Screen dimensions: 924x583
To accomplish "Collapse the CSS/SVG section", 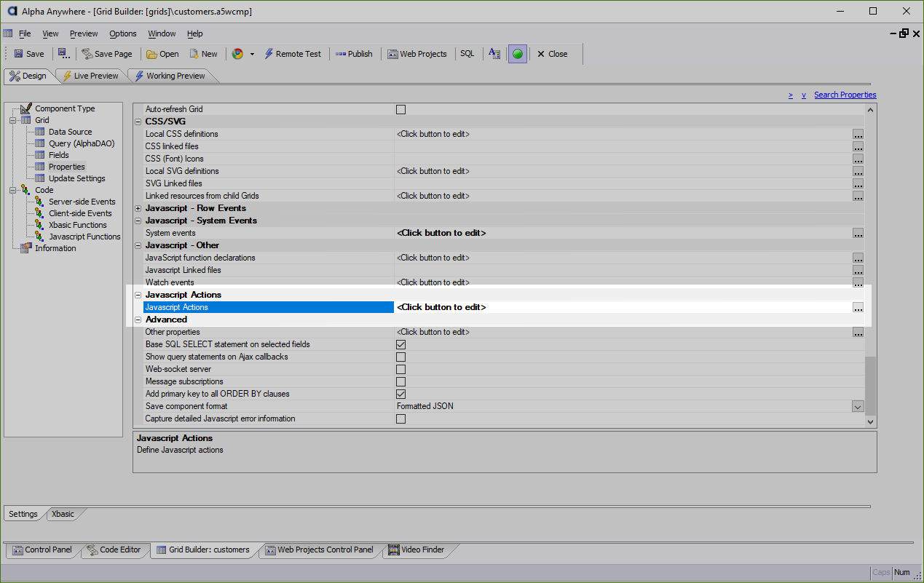I will click(x=138, y=122).
